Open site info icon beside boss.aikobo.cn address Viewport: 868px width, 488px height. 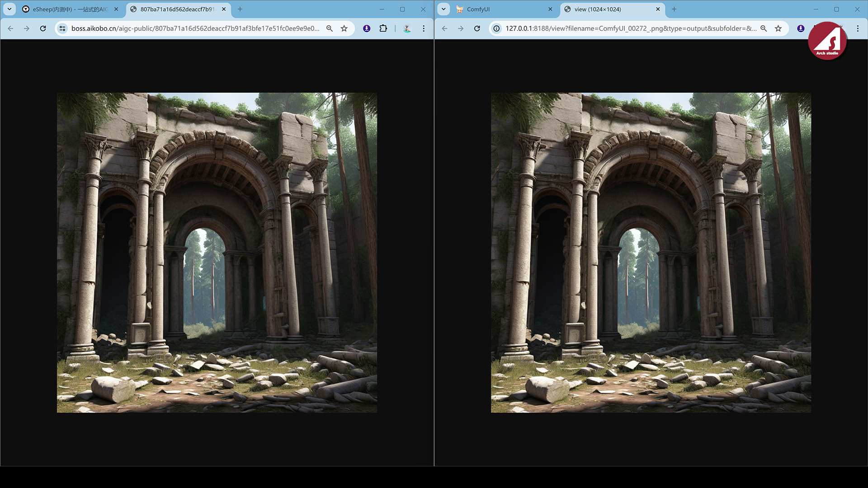62,28
